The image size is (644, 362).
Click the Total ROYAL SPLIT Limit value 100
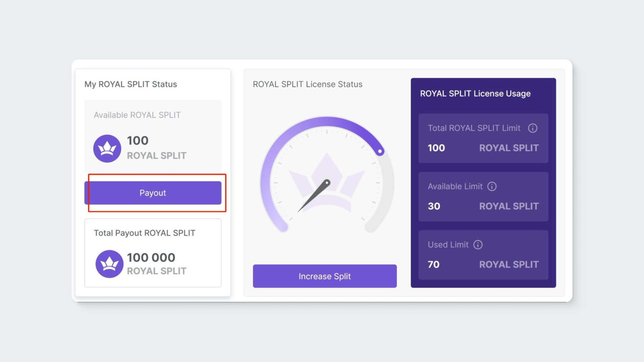tap(436, 148)
